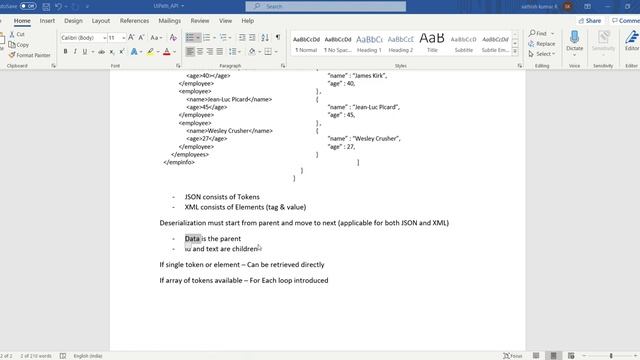The height and width of the screenshot is (360, 640).
Task: Decrease the font size
Action: [x=141, y=38]
